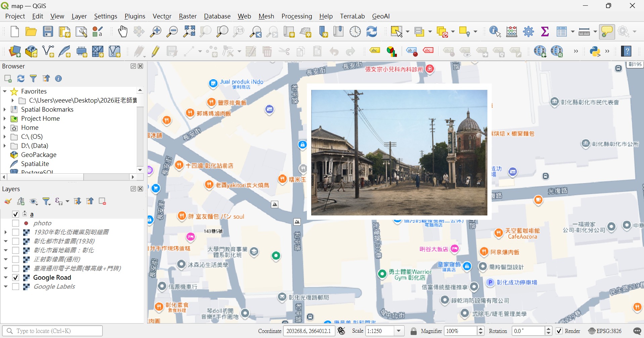Uncheck the layer 'a' visibility checkbox
The width and height of the screenshot is (644, 338).
tap(15, 214)
